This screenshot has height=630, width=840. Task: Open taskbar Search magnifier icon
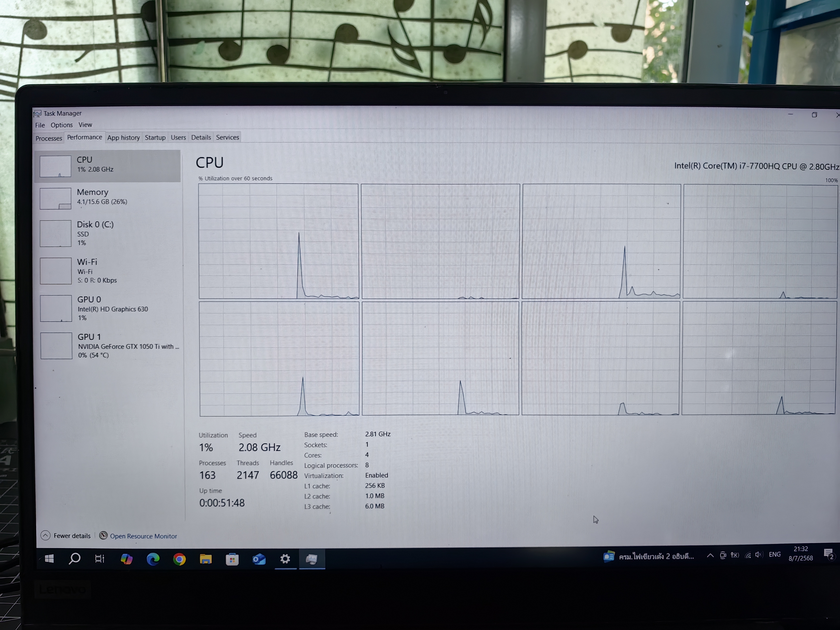coord(74,559)
